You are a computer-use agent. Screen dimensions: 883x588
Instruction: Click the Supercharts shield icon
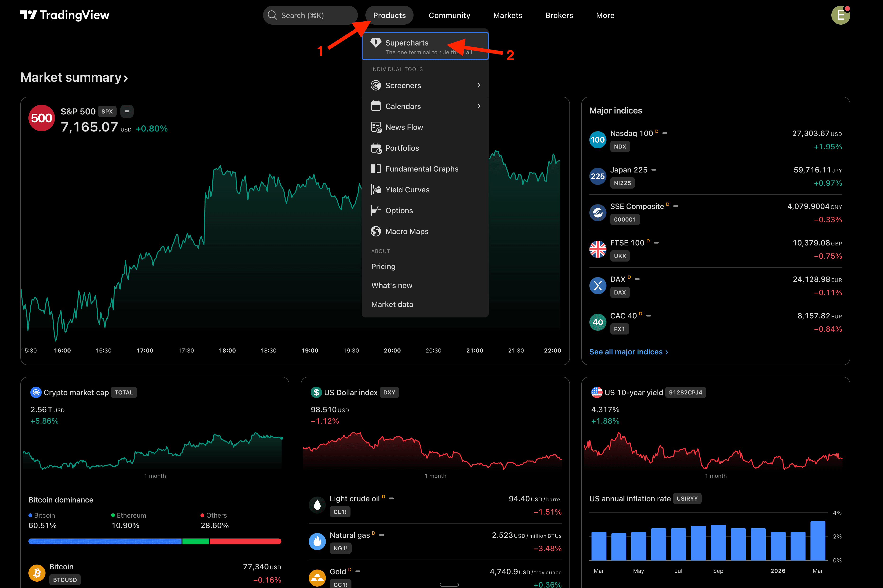[x=375, y=43]
